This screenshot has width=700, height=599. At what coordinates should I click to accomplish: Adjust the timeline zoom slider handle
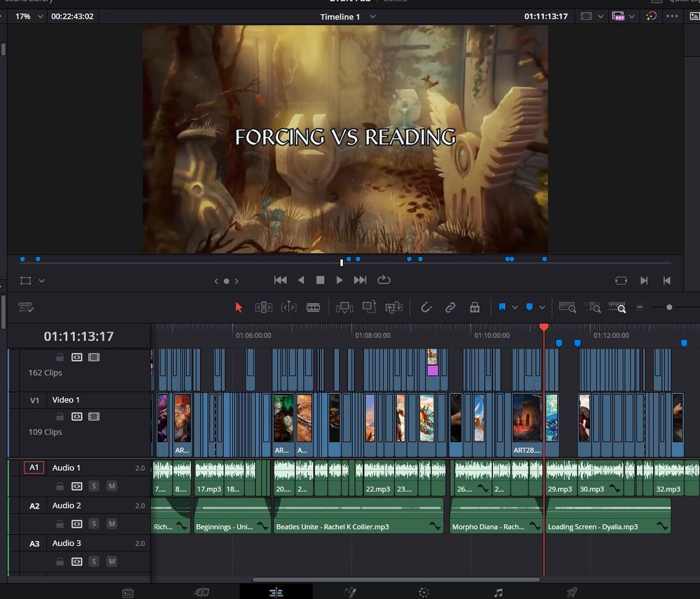[669, 307]
